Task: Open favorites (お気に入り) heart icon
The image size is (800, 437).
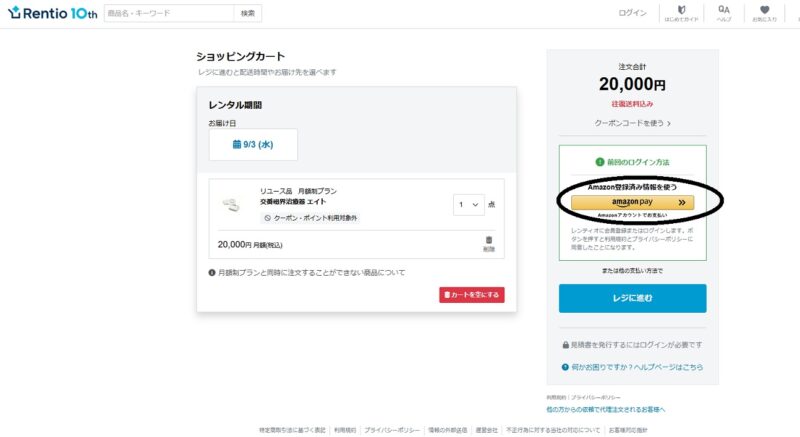Action: click(765, 12)
